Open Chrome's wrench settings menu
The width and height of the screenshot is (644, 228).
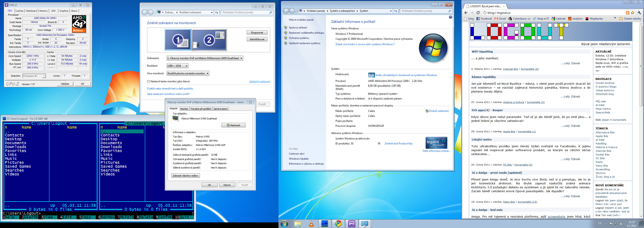[x=639, y=13]
